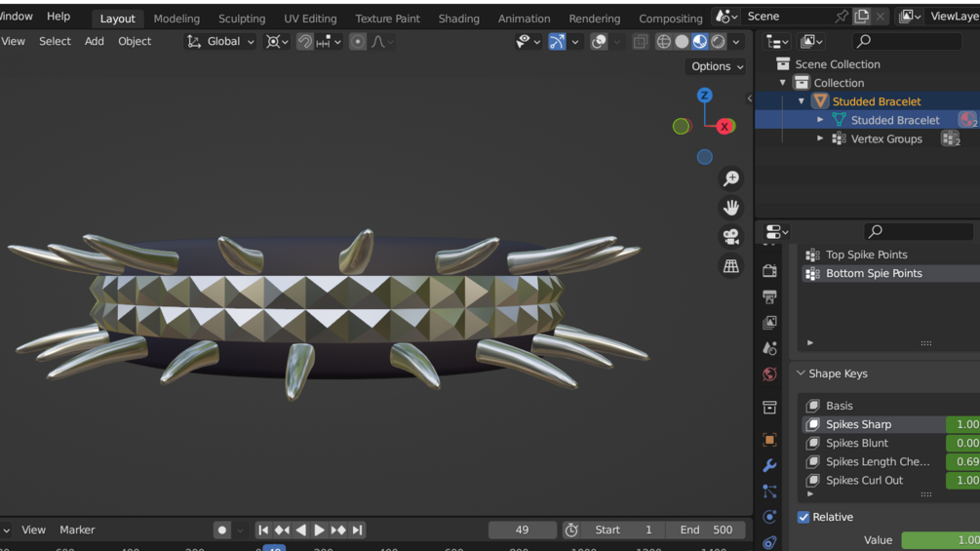Collapse the Collection tree row

(782, 83)
